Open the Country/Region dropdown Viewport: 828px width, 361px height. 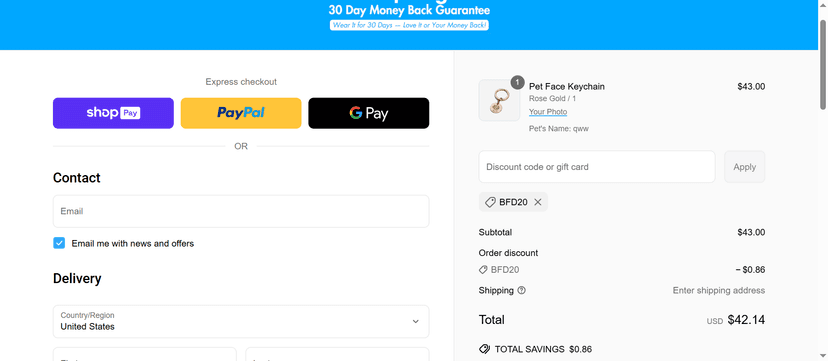(241, 321)
